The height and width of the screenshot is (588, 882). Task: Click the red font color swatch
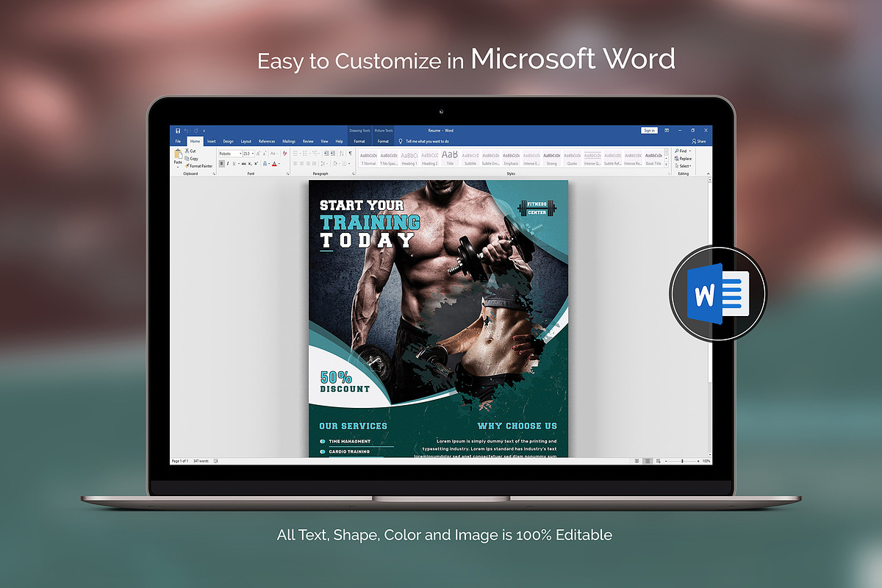(274, 164)
